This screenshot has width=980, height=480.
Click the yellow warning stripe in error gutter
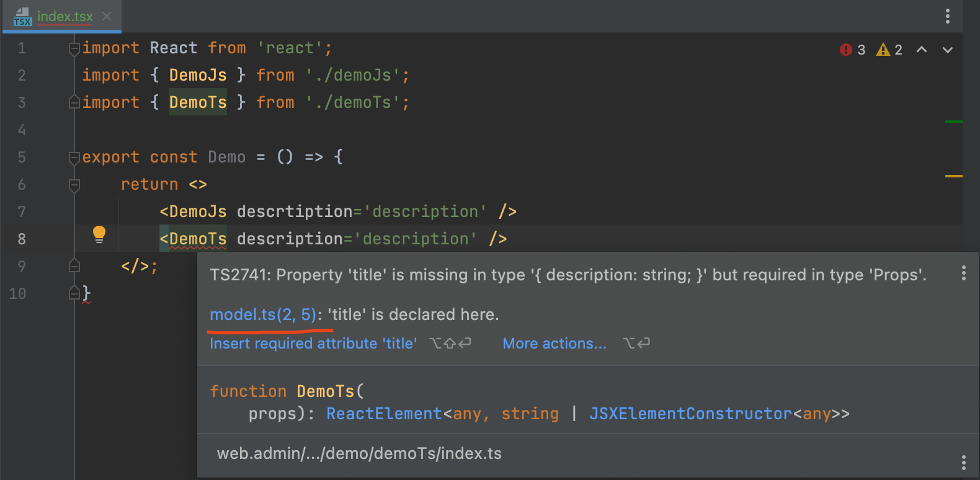954,176
